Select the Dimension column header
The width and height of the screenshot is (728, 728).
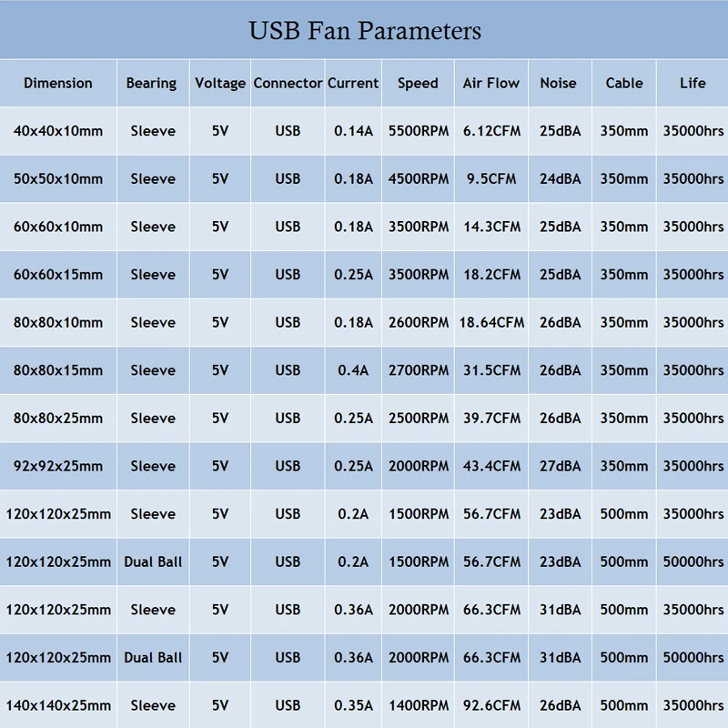[x=58, y=83]
